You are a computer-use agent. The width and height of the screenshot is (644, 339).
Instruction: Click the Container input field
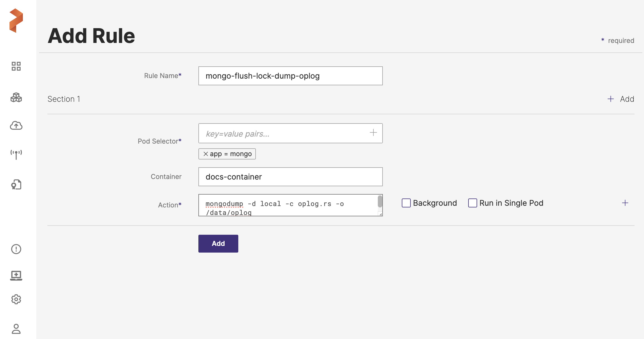(x=290, y=177)
